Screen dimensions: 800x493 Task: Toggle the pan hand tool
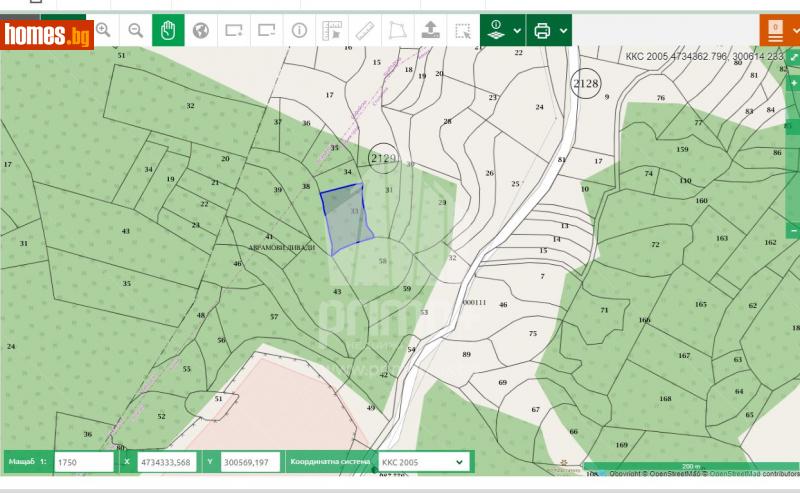(x=168, y=30)
